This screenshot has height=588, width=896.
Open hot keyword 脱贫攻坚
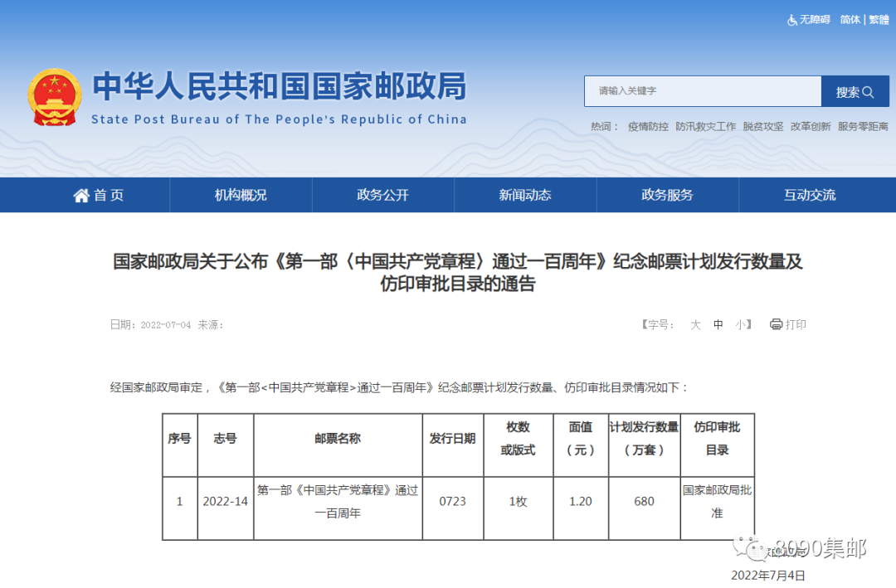[763, 126]
